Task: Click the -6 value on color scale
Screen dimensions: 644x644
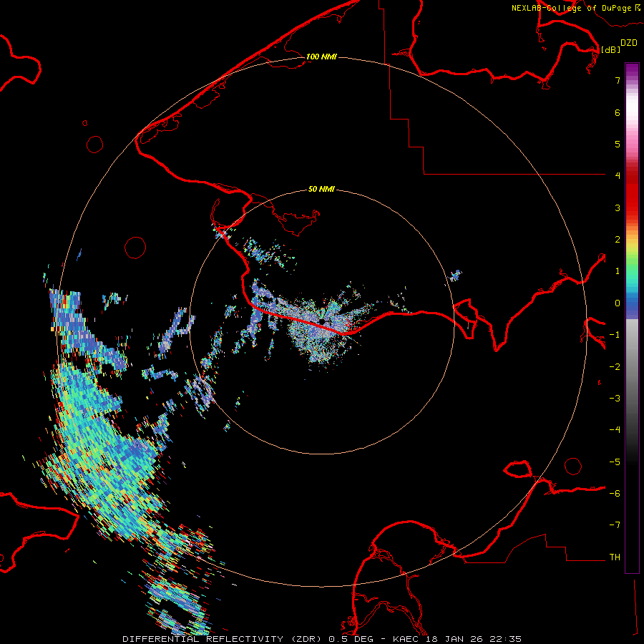Action: [615, 494]
